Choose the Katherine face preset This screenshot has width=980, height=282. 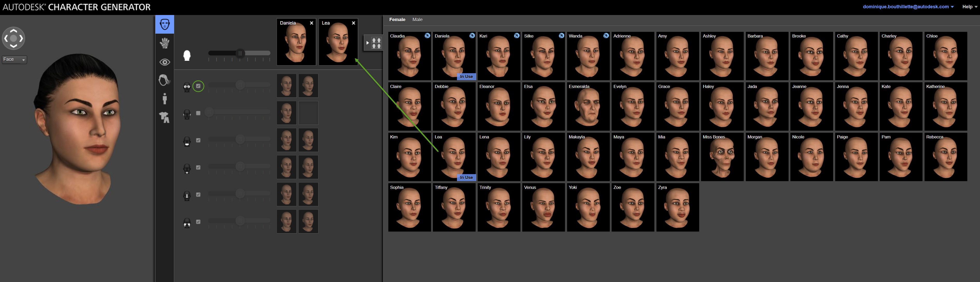[x=946, y=106]
